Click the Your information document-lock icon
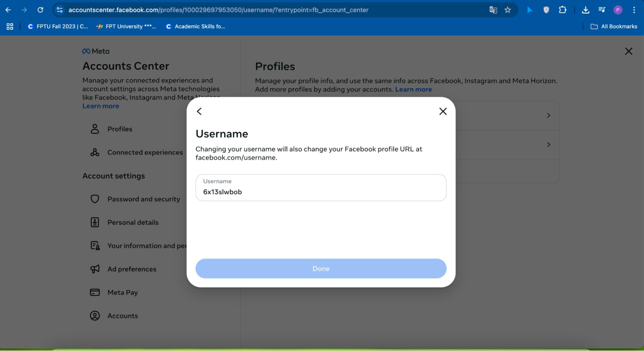The image size is (644, 351). click(95, 246)
